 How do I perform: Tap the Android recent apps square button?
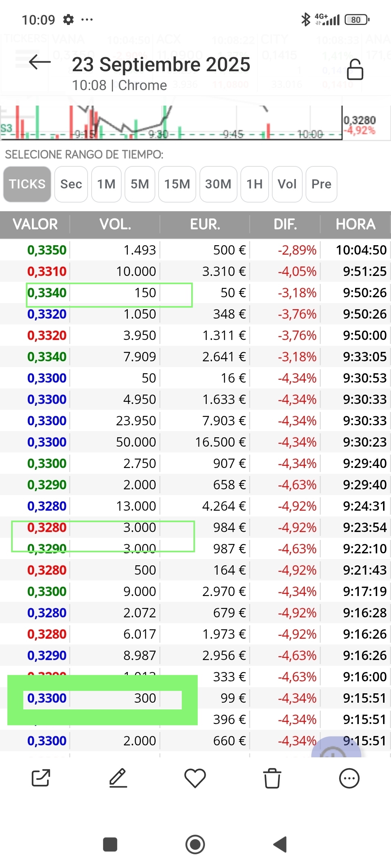pos(110,844)
